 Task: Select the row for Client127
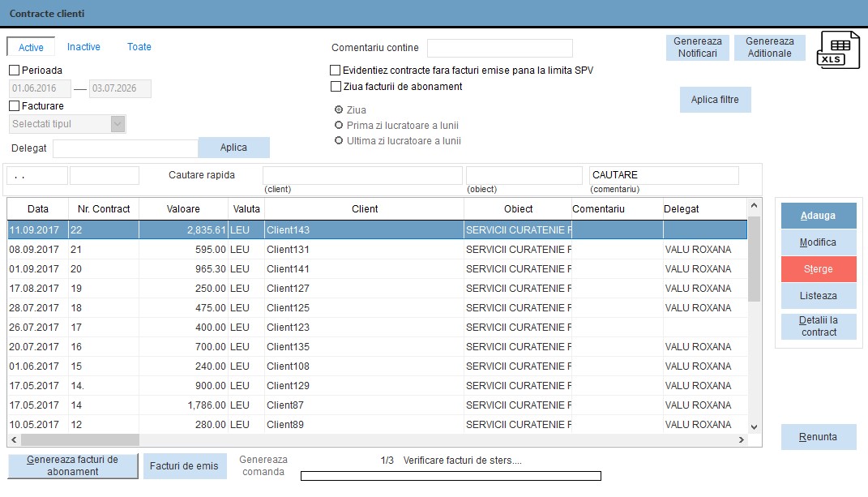click(377, 288)
